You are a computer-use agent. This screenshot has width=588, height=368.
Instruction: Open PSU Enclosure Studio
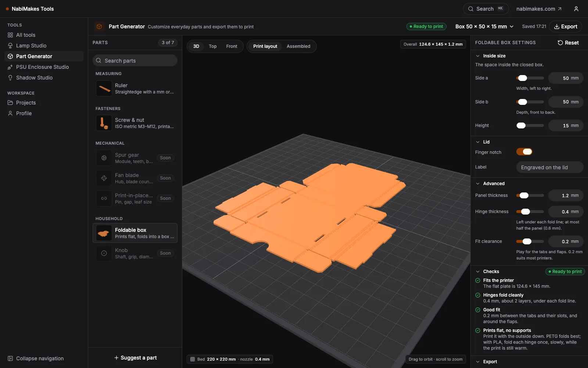44,67
